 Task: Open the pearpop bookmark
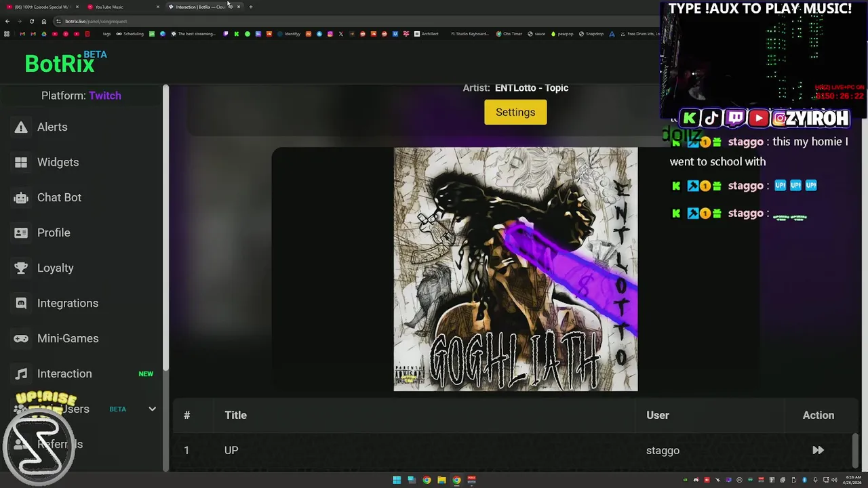(x=562, y=34)
